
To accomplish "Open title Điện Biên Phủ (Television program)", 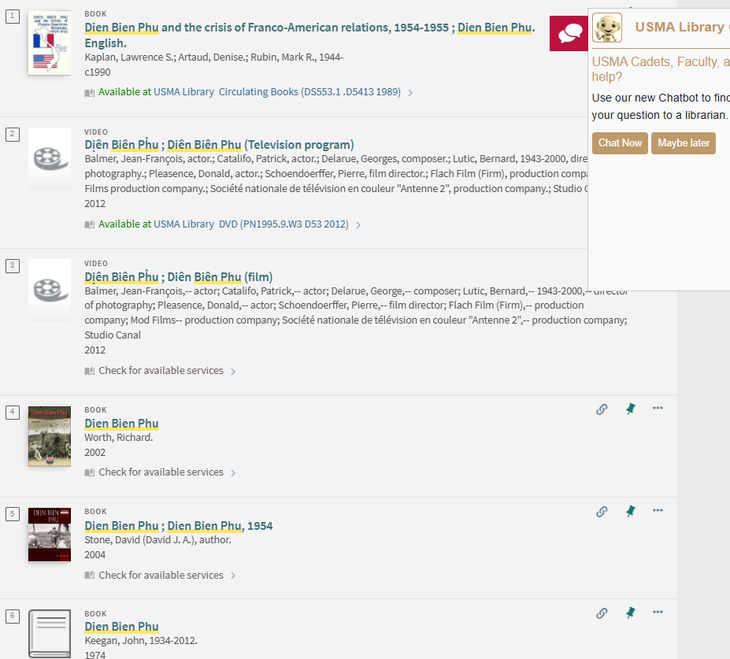I will (219, 145).
